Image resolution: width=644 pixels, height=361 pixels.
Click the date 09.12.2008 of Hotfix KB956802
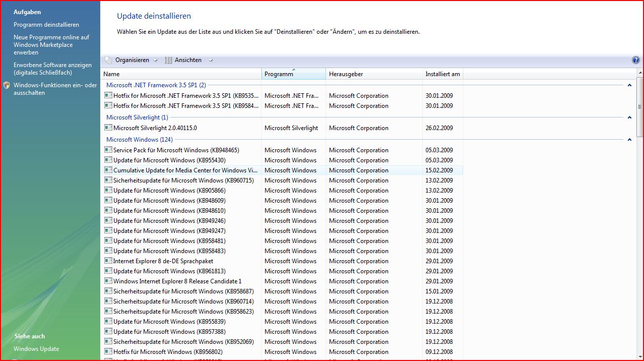(x=439, y=352)
